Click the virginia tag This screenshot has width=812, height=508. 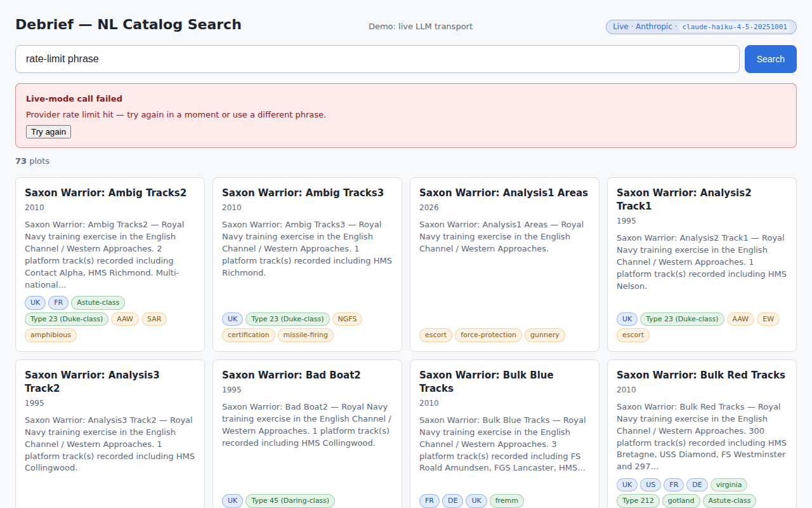point(728,485)
